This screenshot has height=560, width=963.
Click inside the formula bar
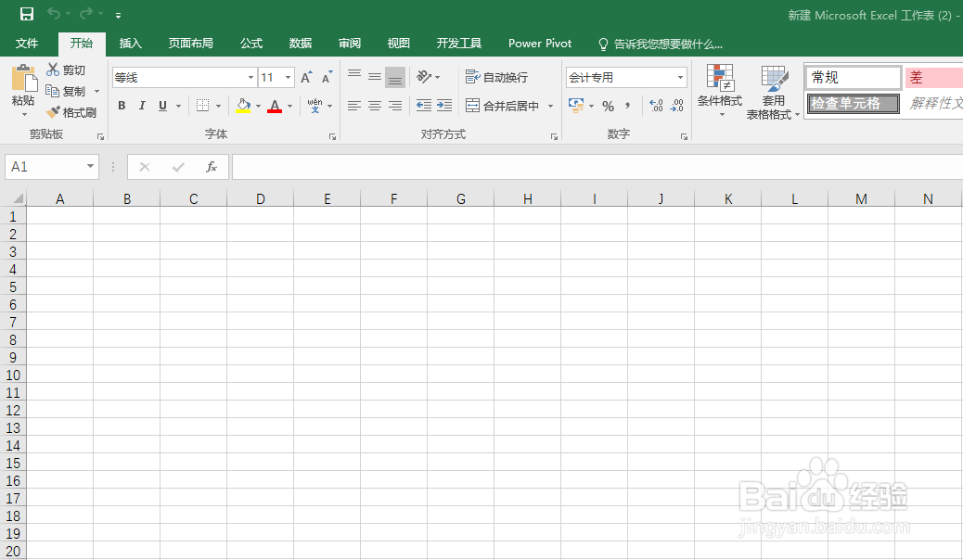click(597, 167)
